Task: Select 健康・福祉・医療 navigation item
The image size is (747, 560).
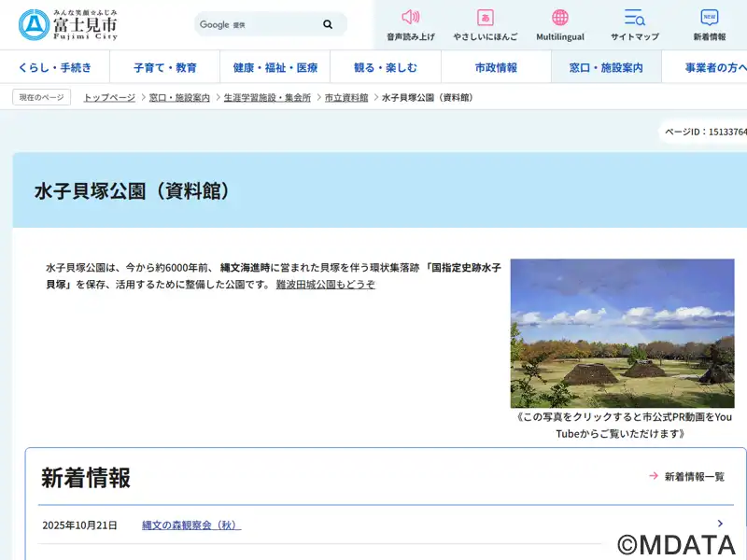Action: [275, 67]
